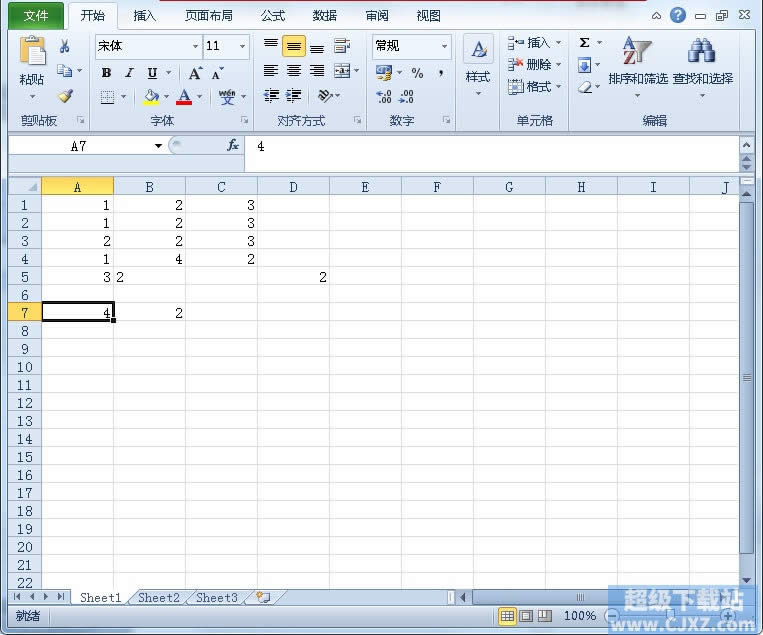Apply percent style format
This screenshot has height=635, width=763.
[417, 73]
